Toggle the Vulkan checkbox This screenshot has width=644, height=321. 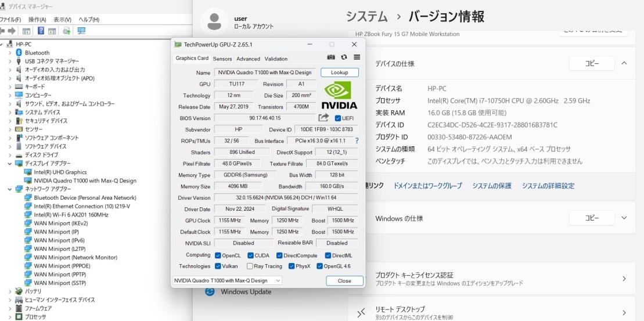pos(218,266)
